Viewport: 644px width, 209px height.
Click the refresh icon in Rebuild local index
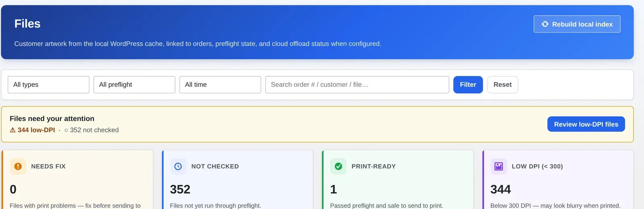click(x=545, y=24)
